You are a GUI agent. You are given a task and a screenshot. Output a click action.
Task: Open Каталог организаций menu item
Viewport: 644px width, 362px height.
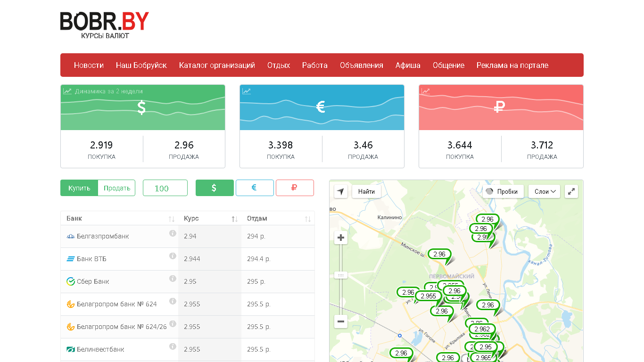click(217, 65)
